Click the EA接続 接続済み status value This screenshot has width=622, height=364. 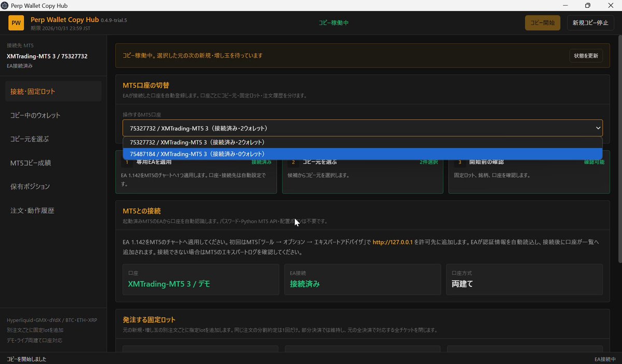coord(305,284)
